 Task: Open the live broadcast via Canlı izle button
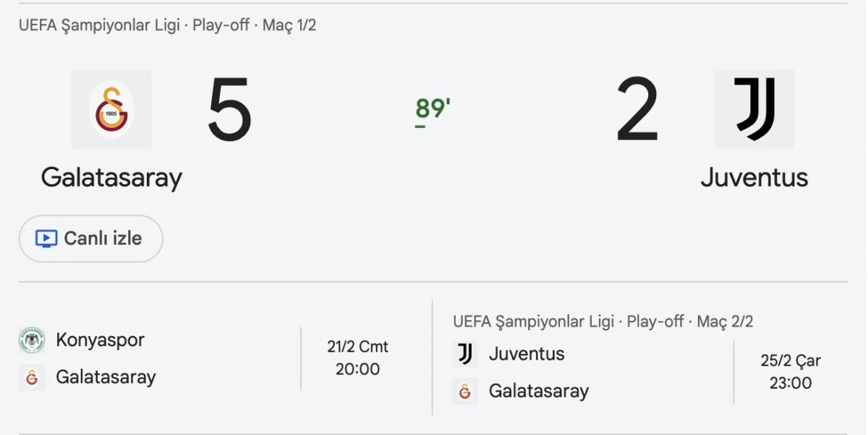pos(90,238)
